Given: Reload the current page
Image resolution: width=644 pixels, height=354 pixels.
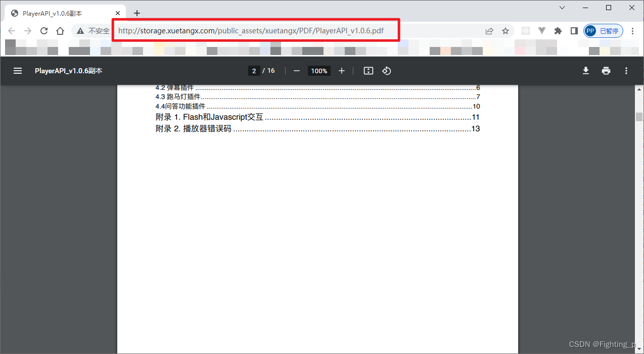Looking at the screenshot, I should coord(43,31).
